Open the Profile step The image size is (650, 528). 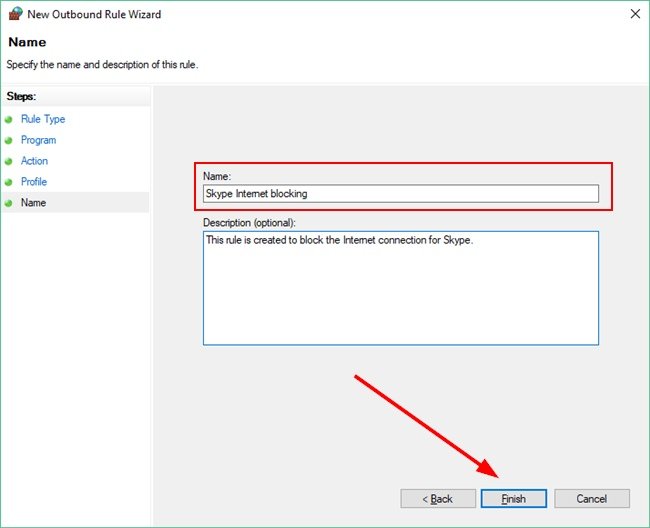34,182
